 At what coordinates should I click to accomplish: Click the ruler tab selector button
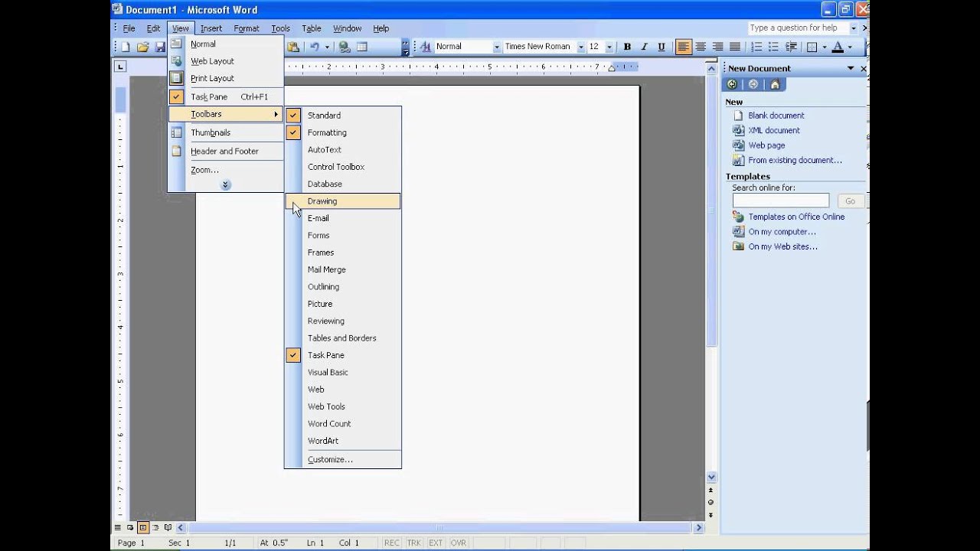(x=119, y=67)
